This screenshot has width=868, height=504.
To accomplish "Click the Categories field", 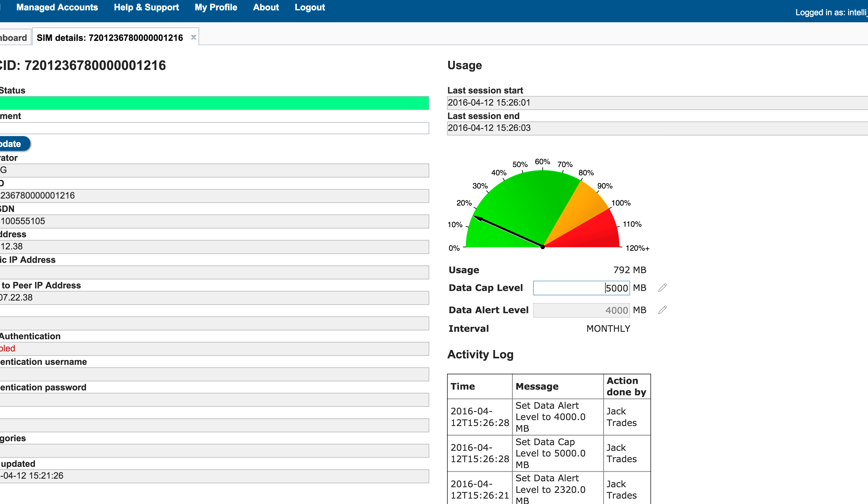I will point(214,451).
